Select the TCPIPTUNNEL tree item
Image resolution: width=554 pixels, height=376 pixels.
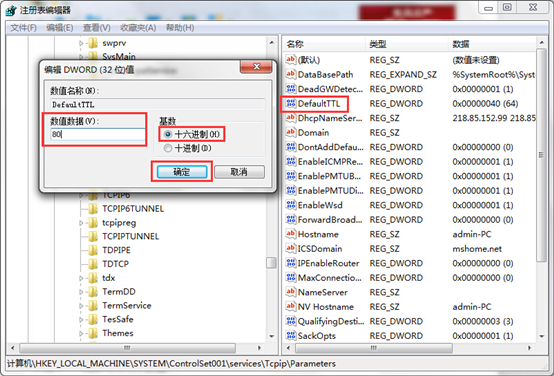[130, 236]
